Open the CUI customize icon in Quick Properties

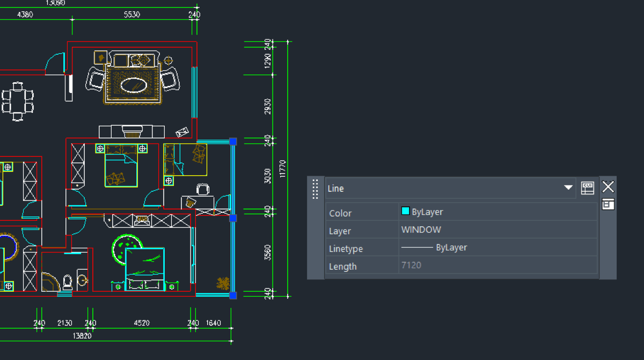588,188
